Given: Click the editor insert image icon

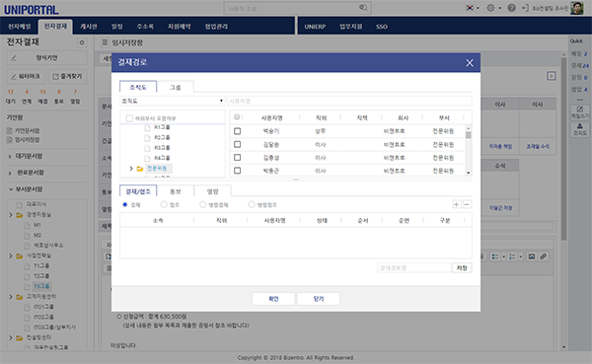Looking at the screenshot, I should coord(532,256).
